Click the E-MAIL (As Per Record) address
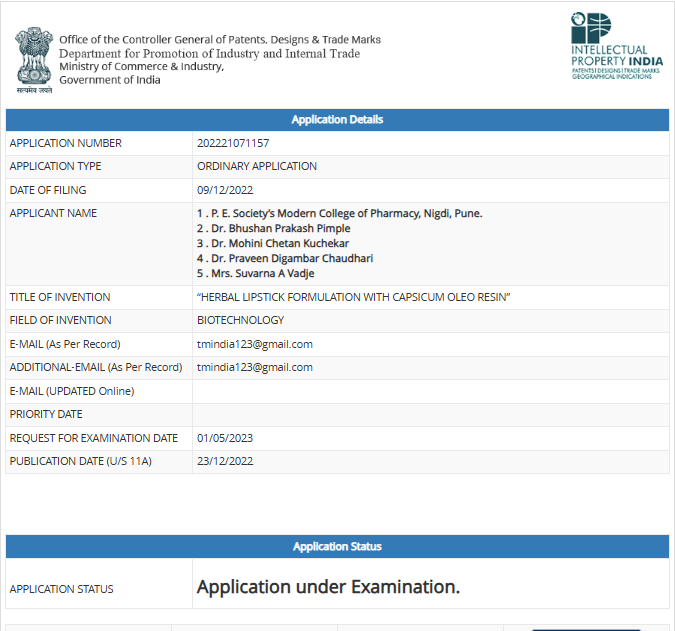 tap(255, 344)
